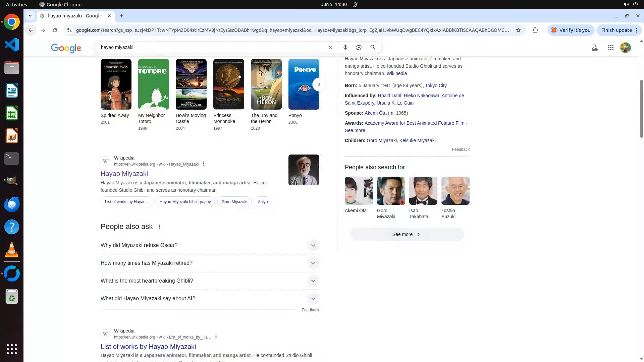Viewport: 644px width, 362px height.
Task: Clear the search box text
Action: tap(330, 47)
